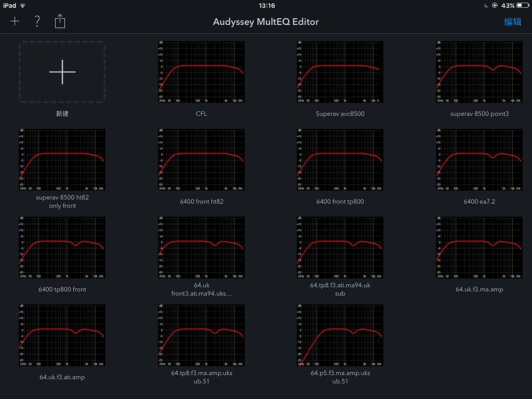Open the CFL calibration thumbnail
532x399 pixels.
tap(201, 72)
